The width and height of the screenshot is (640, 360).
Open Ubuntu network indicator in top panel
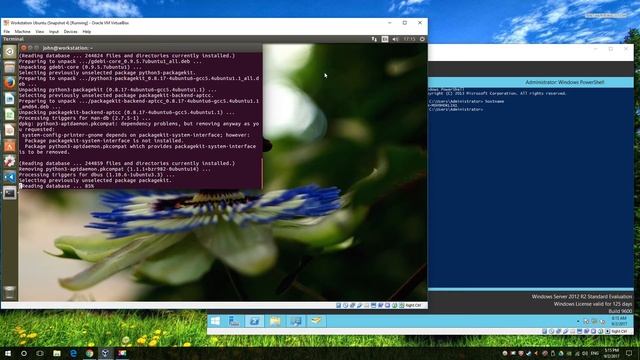[x=374, y=39]
